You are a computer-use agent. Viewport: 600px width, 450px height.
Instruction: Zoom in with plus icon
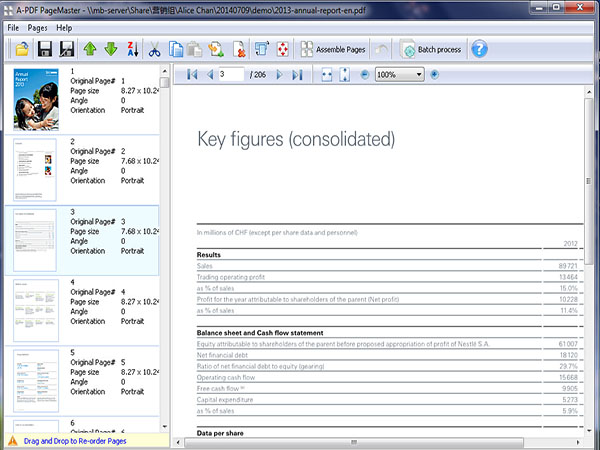point(434,75)
